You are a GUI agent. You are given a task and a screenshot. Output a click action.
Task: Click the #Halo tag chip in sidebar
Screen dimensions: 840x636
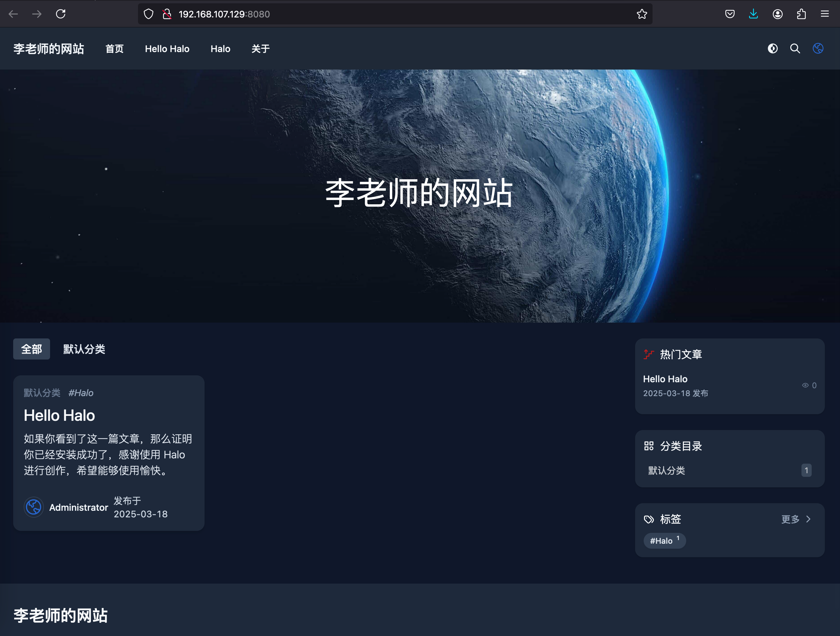[664, 541]
